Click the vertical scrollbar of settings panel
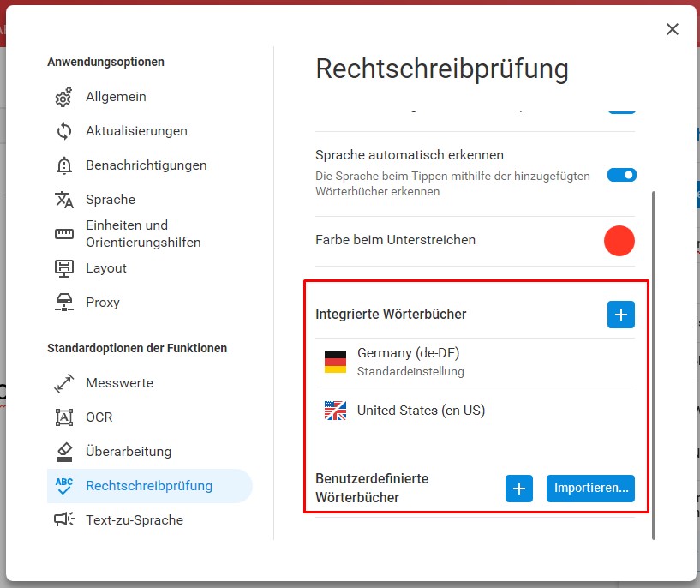 click(x=654, y=365)
